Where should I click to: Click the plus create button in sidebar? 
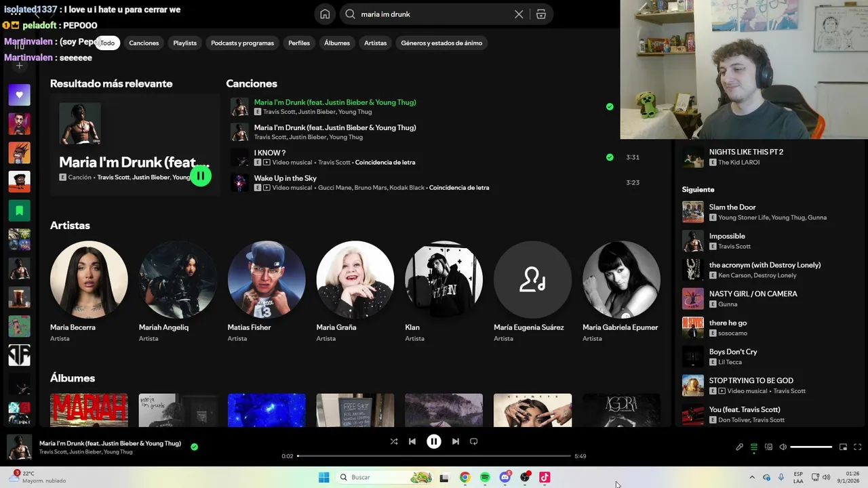click(x=19, y=66)
